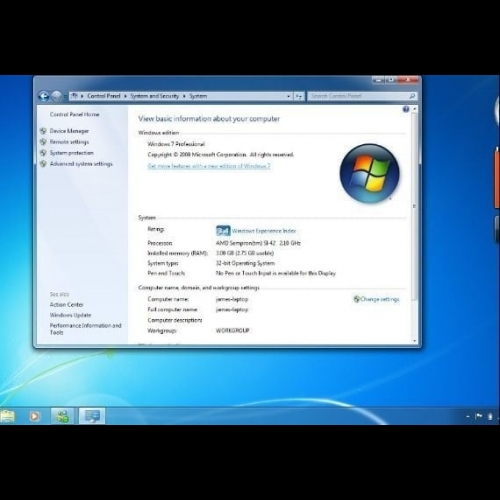Click the WORKGROUP value
This screenshot has height=500, width=500.
[x=233, y=331]
